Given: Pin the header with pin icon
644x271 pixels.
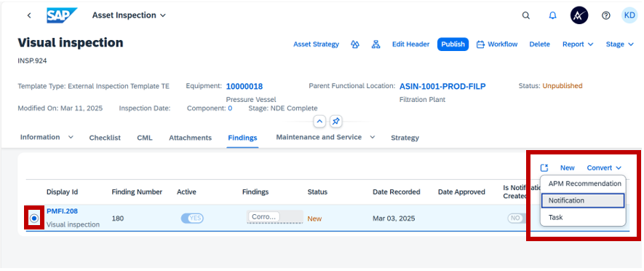Looking at the screenshot, I should tap(335, 122).
